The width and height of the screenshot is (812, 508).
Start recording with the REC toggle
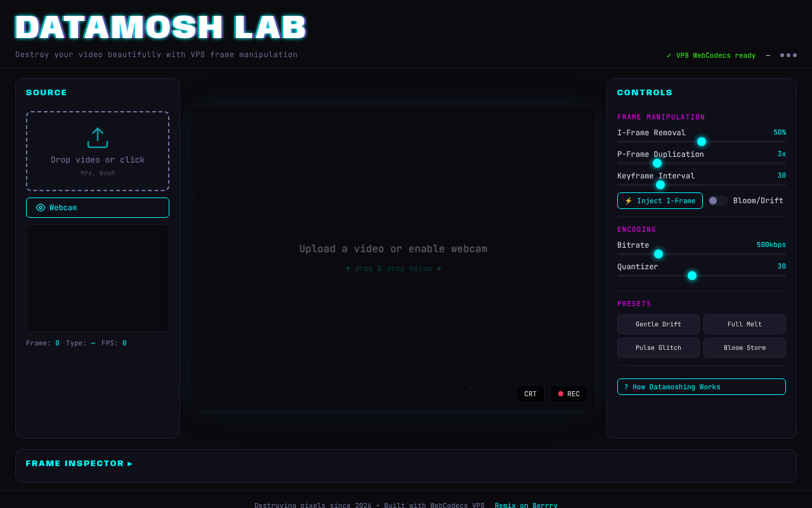(568, 394)
